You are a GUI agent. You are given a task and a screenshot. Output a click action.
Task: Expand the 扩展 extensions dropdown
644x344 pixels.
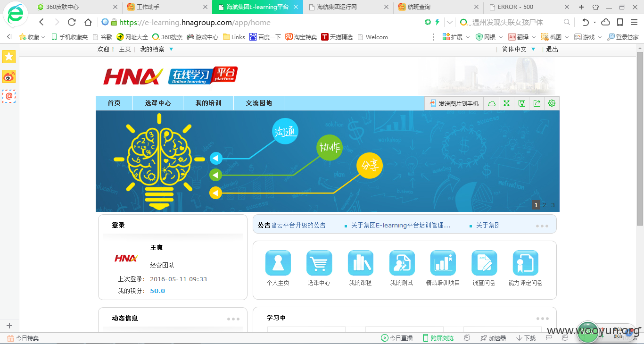pyautogui.click(x=468, y=37)
